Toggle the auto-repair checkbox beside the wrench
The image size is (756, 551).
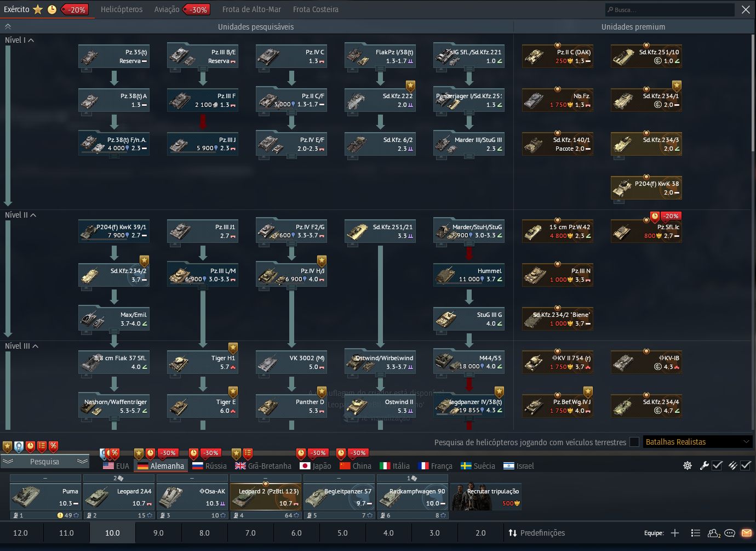click(x=717, y=465)
